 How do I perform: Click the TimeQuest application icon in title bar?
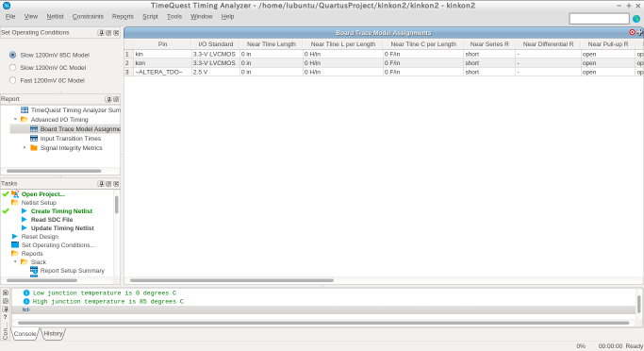[7, 6]
